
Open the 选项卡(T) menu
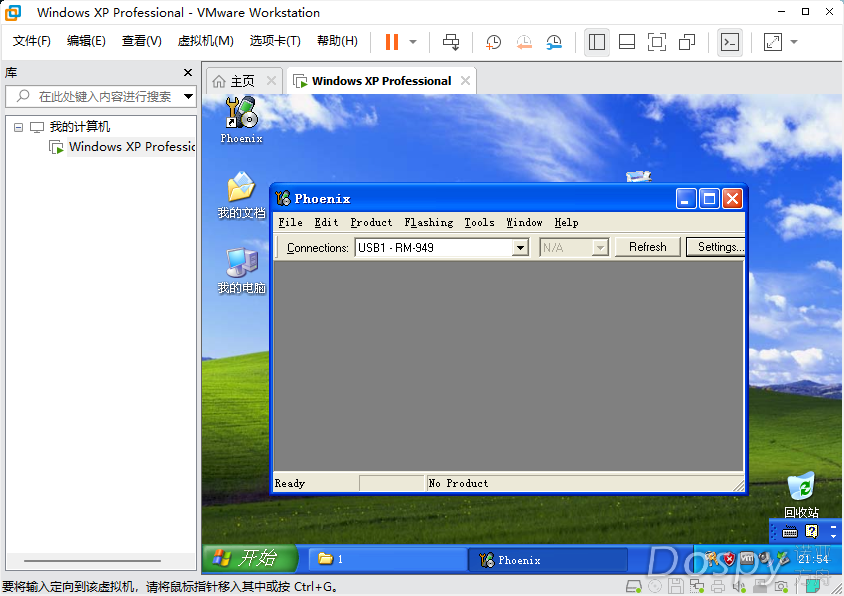click(x=275, y=41)
